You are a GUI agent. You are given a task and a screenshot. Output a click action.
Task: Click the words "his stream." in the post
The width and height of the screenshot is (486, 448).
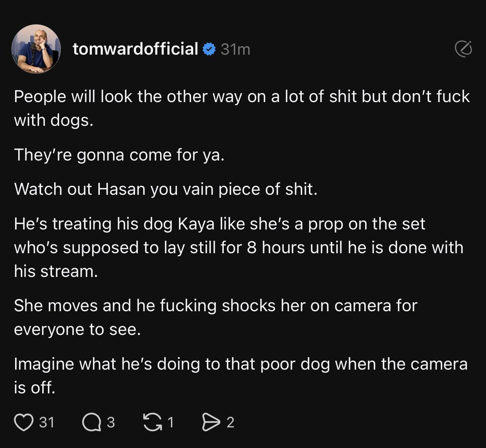(x=56, y=271)
